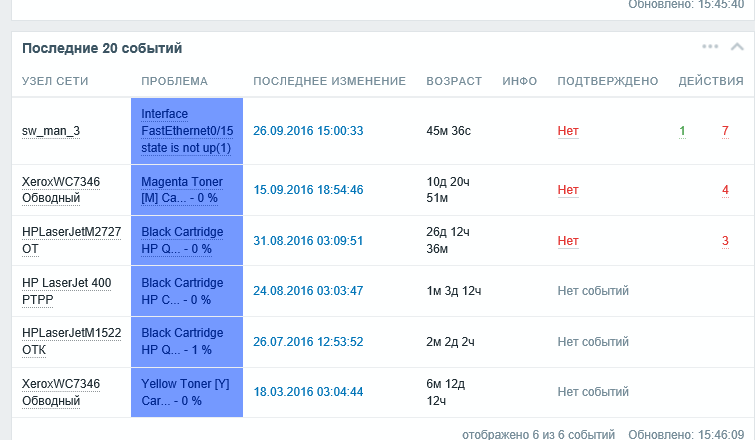This screenshot has height=440, width=755.
Task: Open event dated 26.09.2016 15:00:33
Action: pos(308,131)
